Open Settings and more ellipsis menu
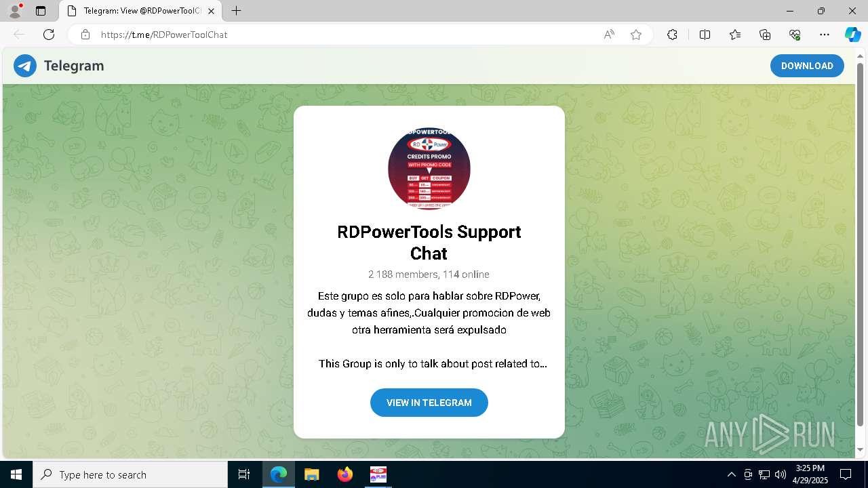 pyautogui.click(x=825, y=35)
